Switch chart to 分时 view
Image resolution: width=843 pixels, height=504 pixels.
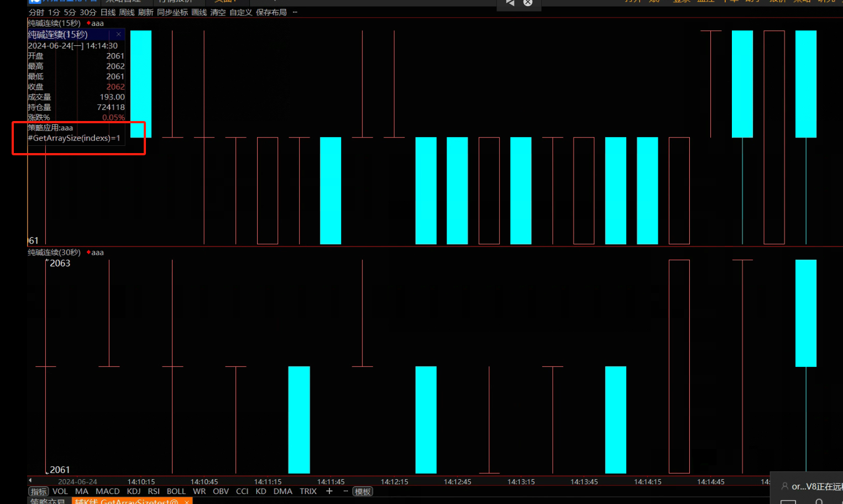(x=36, y=12)
